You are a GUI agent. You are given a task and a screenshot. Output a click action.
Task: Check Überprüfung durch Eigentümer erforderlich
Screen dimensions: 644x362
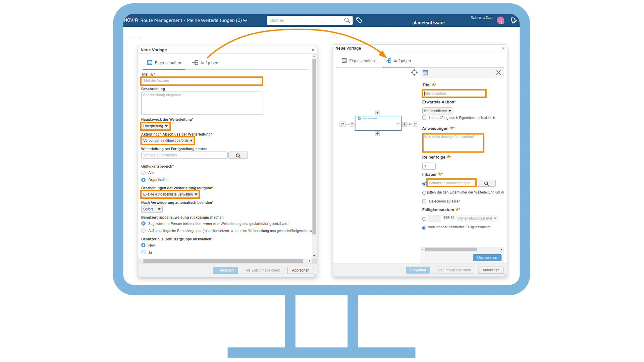[424, 118]
